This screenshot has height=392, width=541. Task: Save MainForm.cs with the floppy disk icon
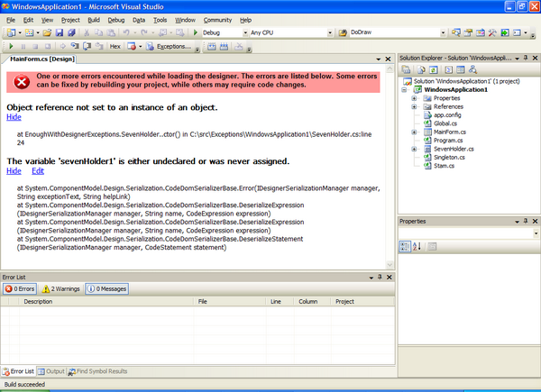[60, 32]
